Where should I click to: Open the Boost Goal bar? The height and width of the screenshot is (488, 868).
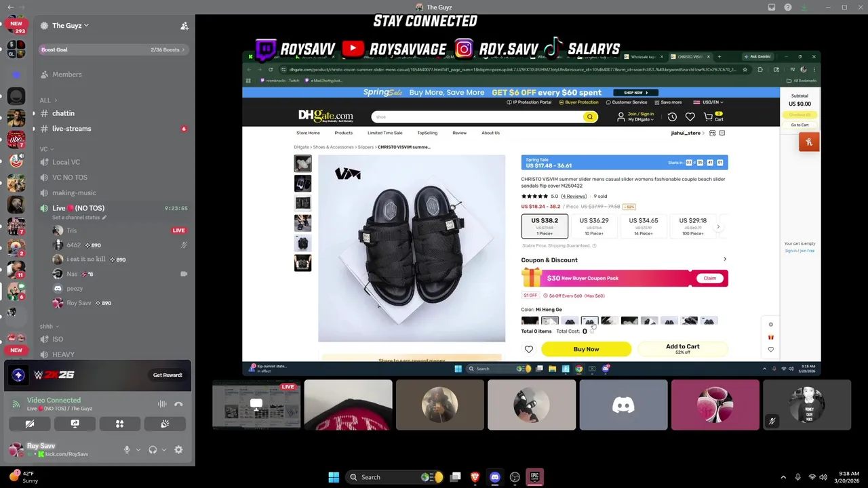point(114,49)
